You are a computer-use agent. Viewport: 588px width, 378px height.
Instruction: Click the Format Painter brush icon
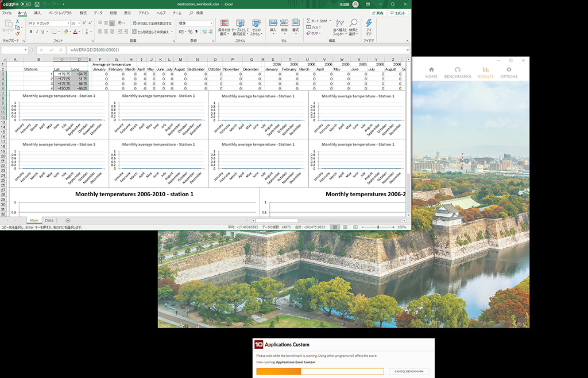[18, 34]
